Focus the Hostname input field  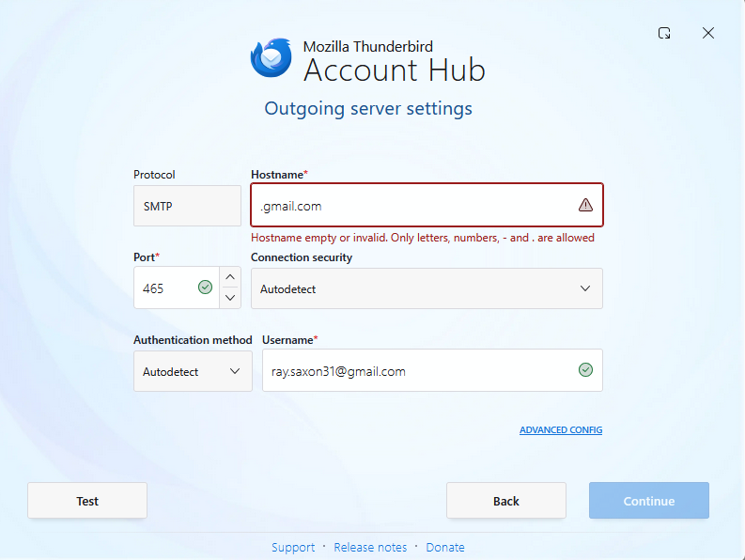[427, 205]
